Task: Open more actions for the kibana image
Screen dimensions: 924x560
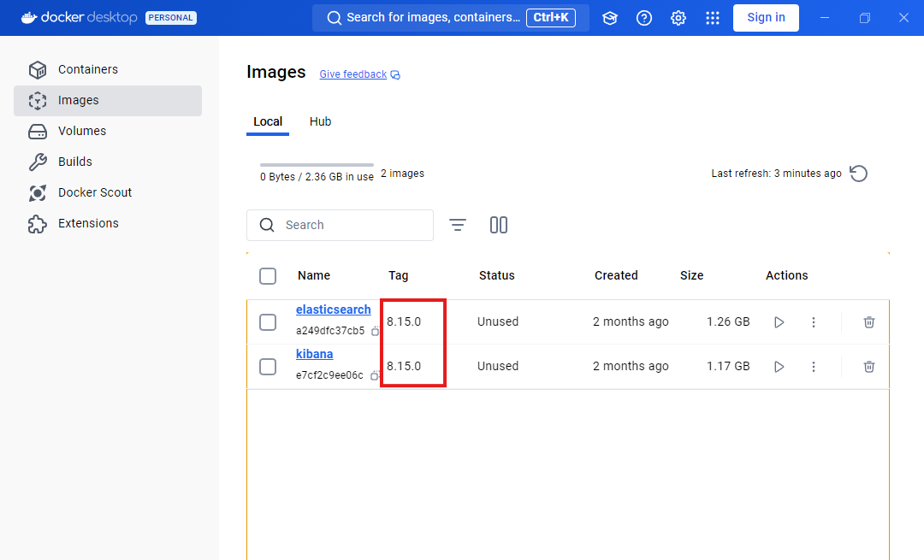Action: pyautogui.click(x=813, y=366)
